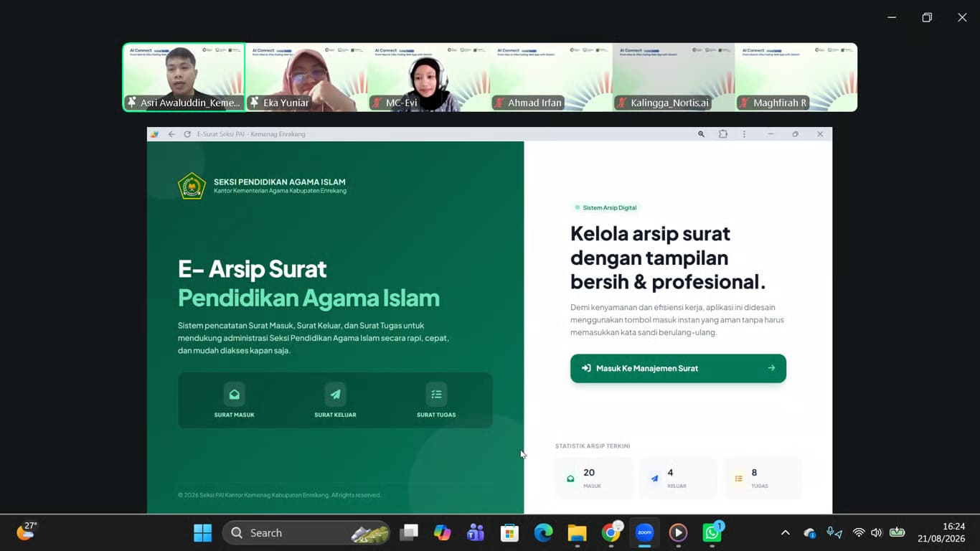
Task: Open WhatsApp from taskbar
Action: 712,533
